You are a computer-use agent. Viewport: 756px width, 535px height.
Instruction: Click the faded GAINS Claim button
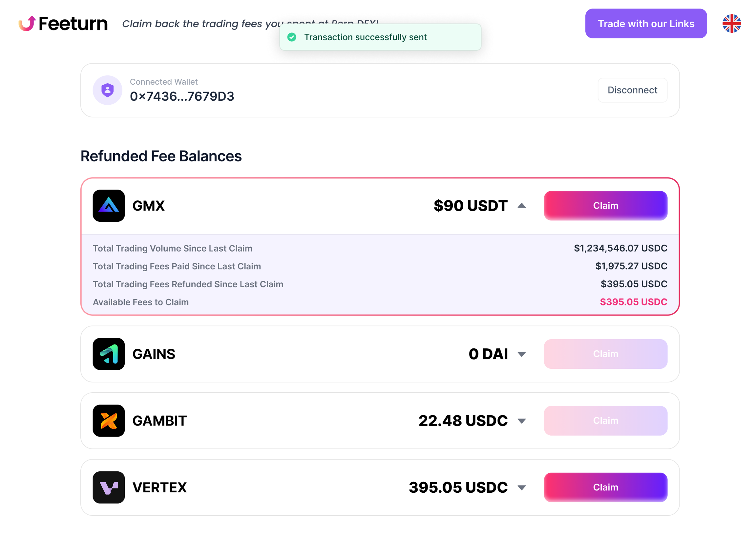[605, 354]
